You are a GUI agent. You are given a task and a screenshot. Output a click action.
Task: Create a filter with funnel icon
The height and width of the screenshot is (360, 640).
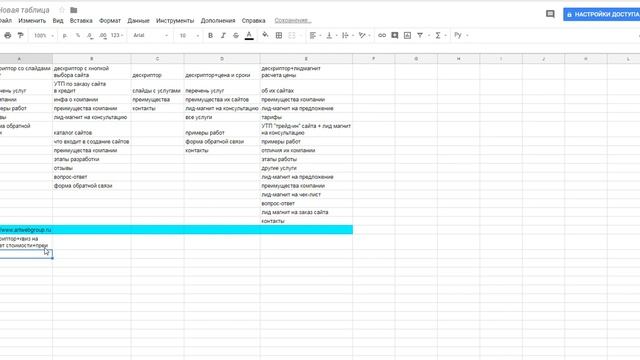tap(420, 36)
